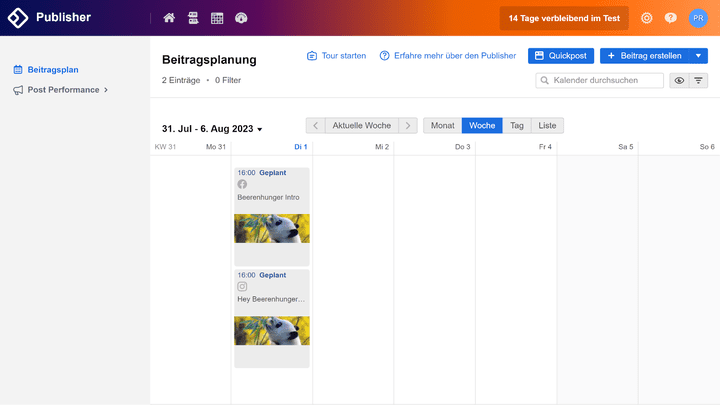Switch to Tag view
The width and height of the screenshot is (720, 405).
coord(517,125)
